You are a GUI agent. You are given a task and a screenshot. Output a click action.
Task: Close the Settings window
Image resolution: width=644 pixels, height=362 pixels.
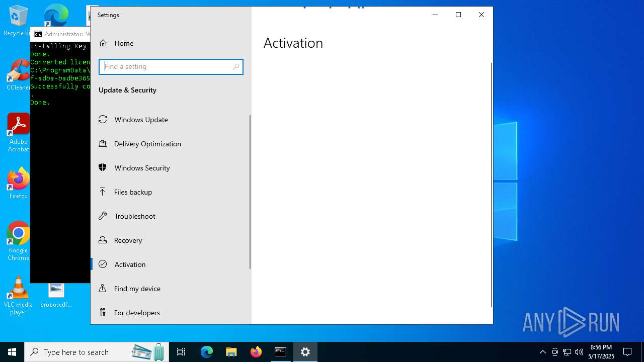[x=481, y=15]
